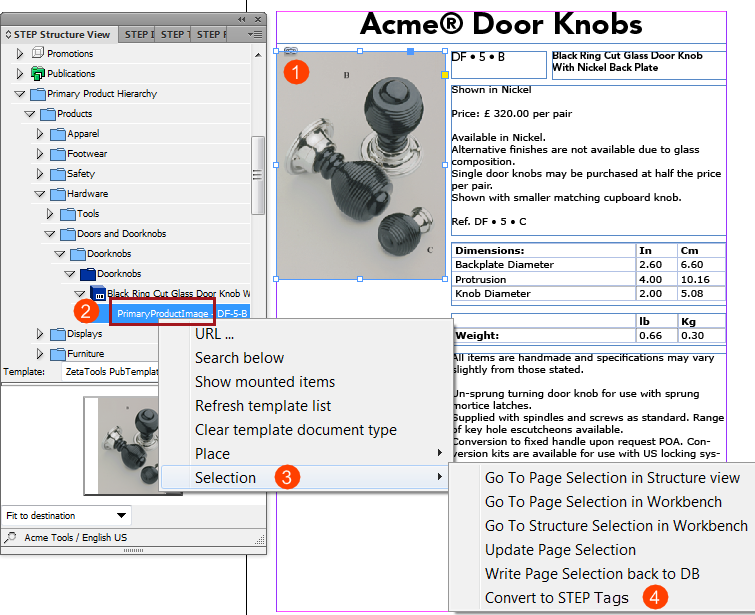Select Refresh template list
The height and width of the screenshot is (615, 755).
(x=305, y=406)
